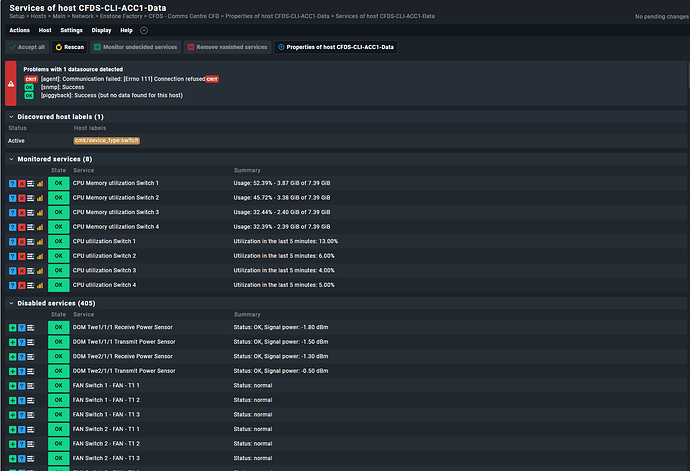This screenshot has height=471, width=690.
Task: Collapse the Disabled services section
Action: pyautogui.click(x=11, y=302)
